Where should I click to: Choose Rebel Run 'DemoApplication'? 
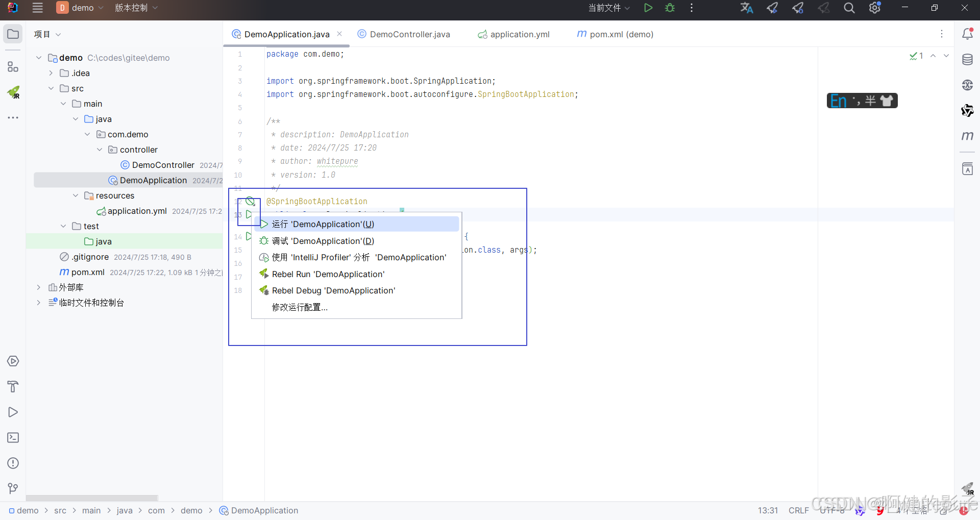point(357,274)
